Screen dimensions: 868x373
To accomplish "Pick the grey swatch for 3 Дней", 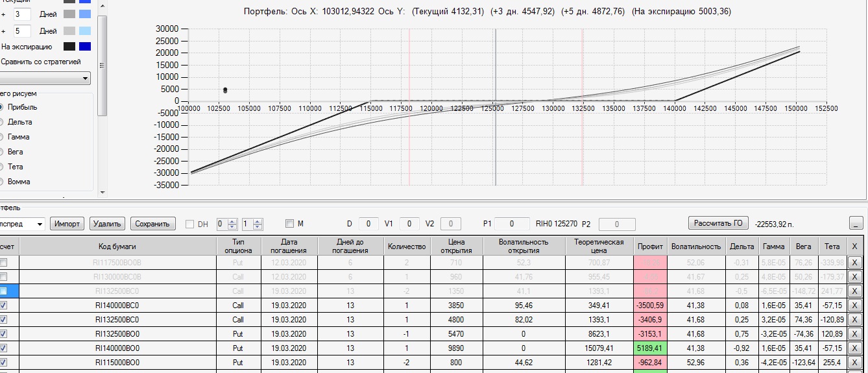I will (x=69, y=14).
